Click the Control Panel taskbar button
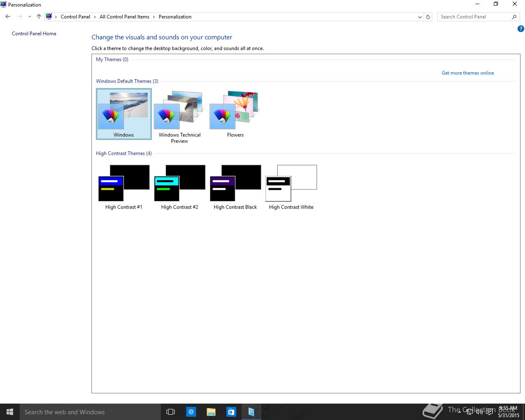 [251, 412]
